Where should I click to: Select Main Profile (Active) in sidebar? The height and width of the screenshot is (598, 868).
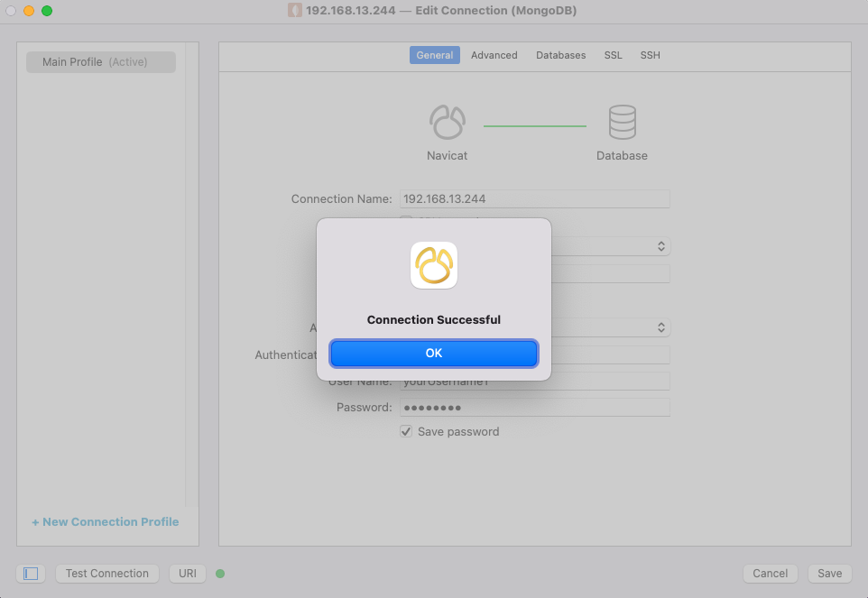tap(101, 62)
